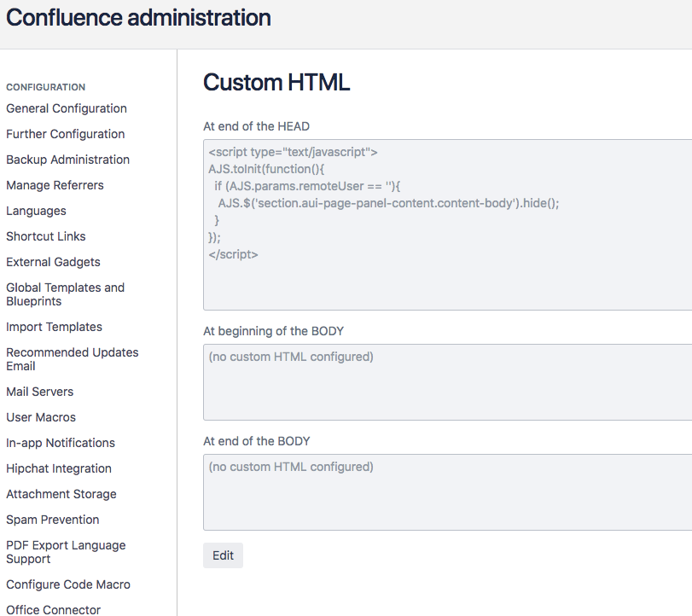
Task: Go to Import Templates
Action: [x=54, y=327]
